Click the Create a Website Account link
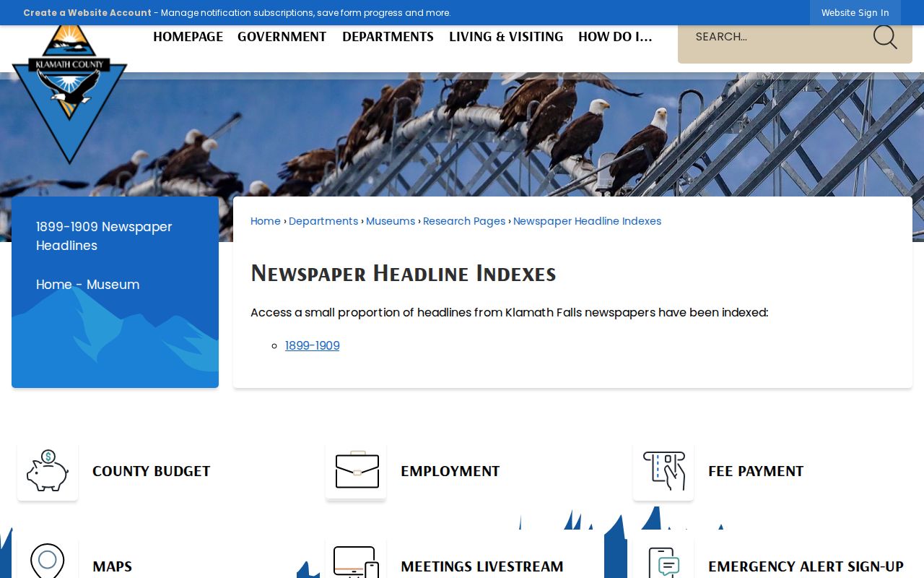 (x=87, y=13)
